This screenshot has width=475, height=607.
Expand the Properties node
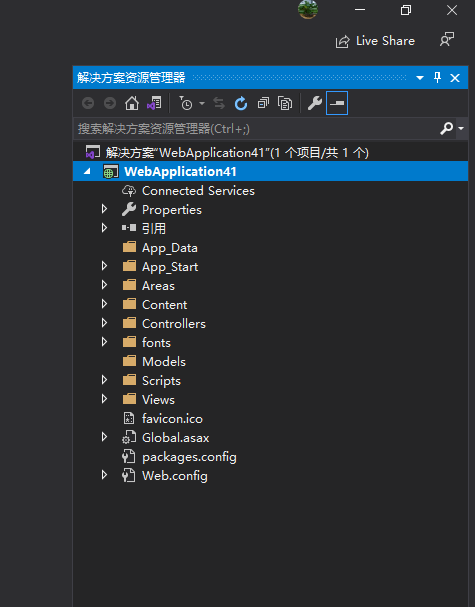point(104,209)
